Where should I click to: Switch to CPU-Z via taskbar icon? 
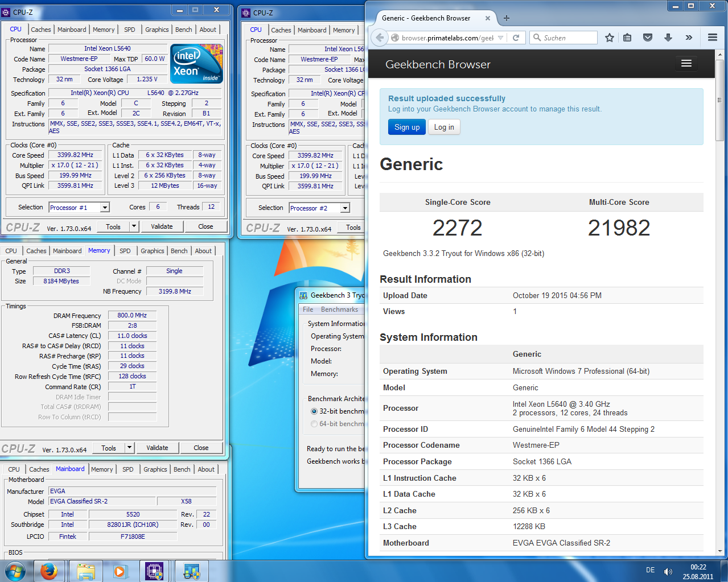(154, 571)
